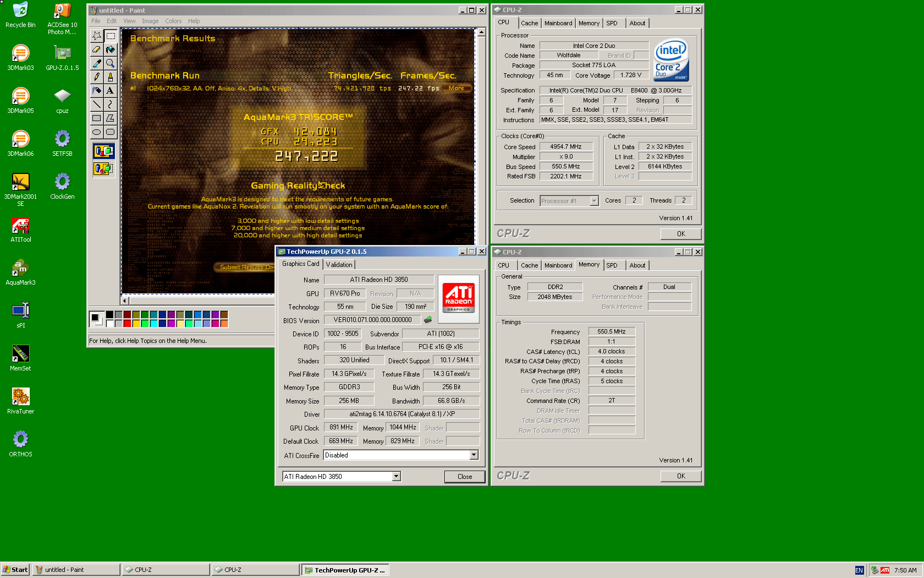Click the EN language indicator in tray

(859, 570)
